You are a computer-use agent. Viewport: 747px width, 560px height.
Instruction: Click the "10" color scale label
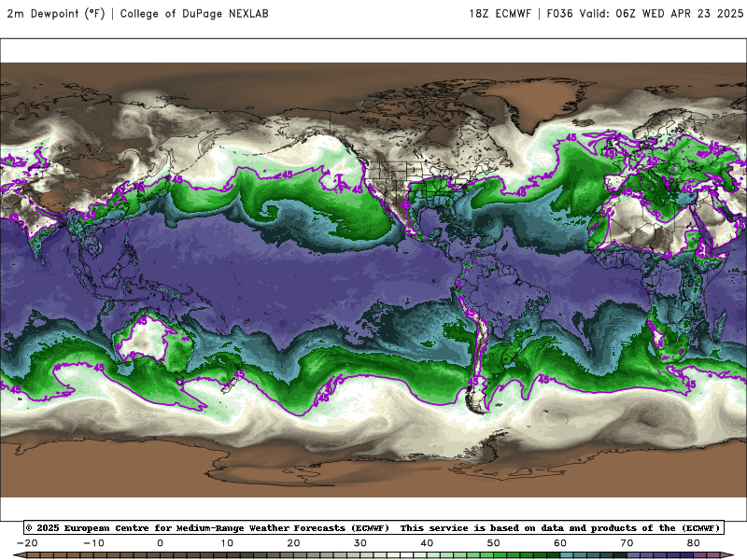pyautogui.click(x=227, y=543)
